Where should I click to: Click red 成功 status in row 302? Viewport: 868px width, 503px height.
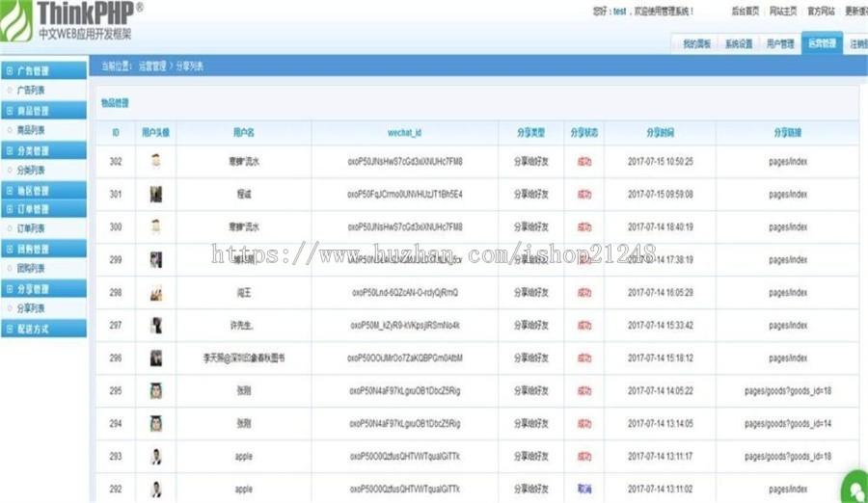[x=584, y=162]
